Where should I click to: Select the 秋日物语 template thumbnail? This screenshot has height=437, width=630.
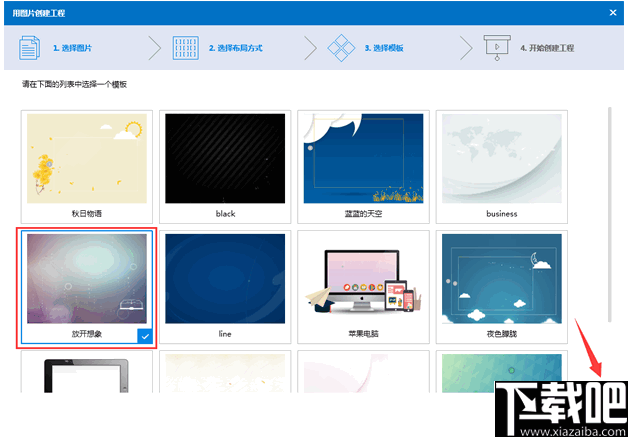(x=87, y=159)
